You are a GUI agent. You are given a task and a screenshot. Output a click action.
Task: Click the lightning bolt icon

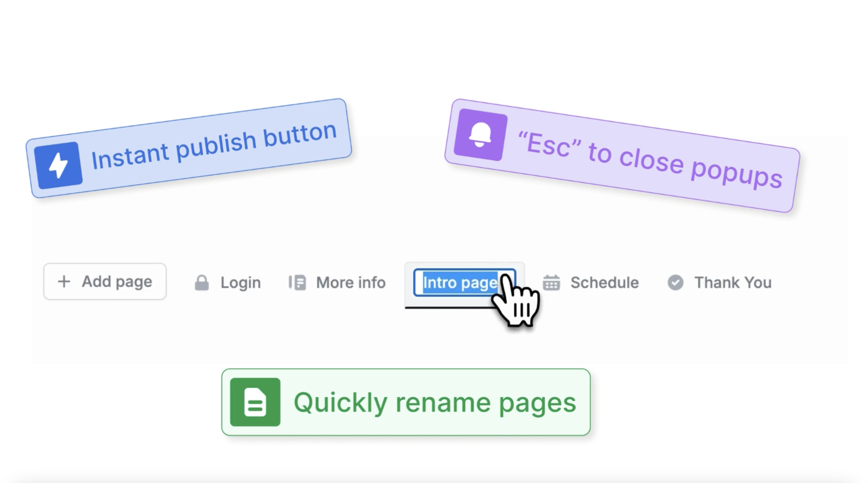58,165
